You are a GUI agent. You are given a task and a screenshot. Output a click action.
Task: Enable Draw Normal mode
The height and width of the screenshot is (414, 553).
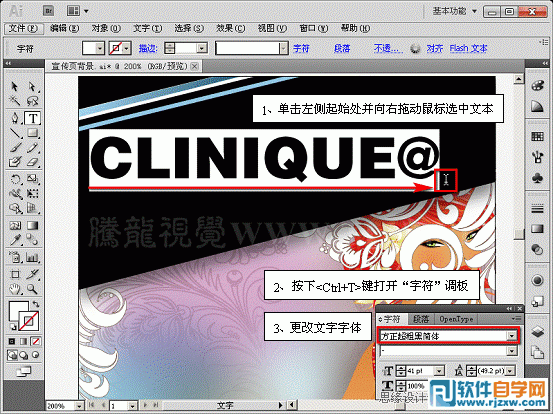tap(12, 355)
